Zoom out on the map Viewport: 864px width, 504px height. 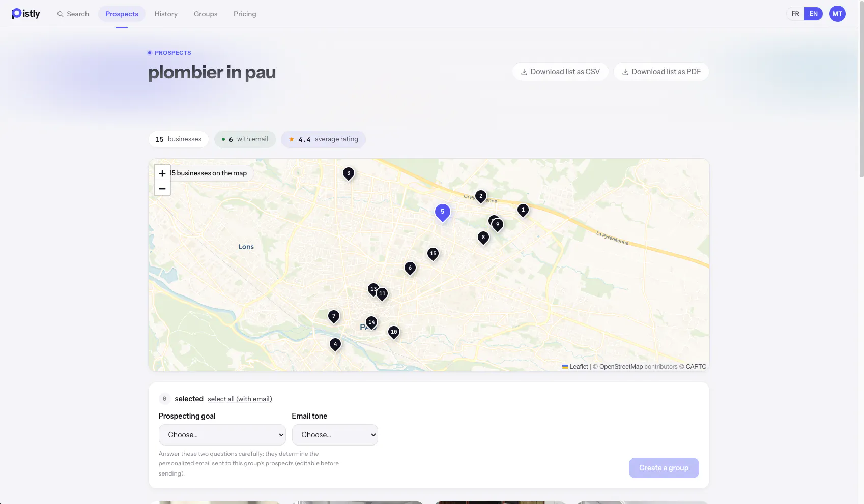point(162,189)
